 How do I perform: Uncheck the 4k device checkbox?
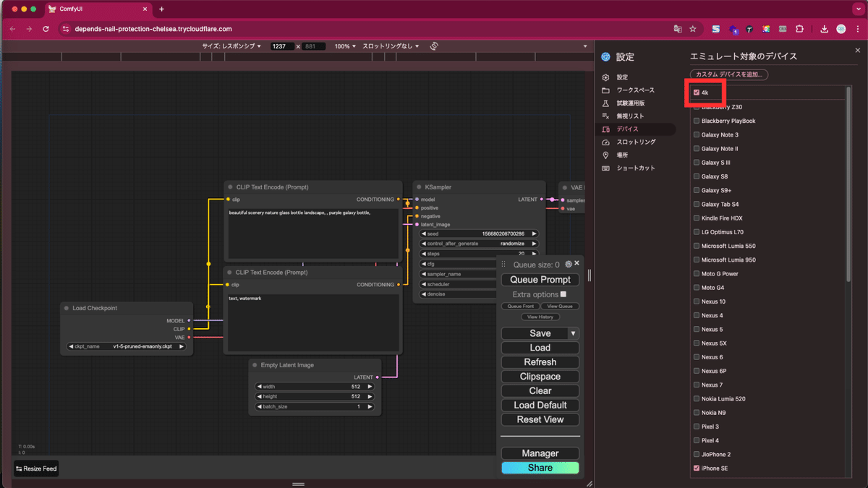697,93
